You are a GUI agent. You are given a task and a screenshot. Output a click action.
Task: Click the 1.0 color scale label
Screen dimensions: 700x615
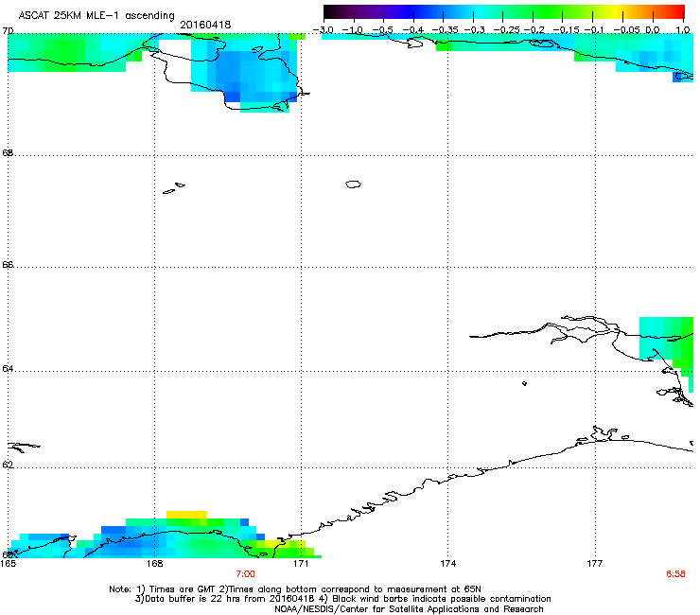tap(683, 30)
